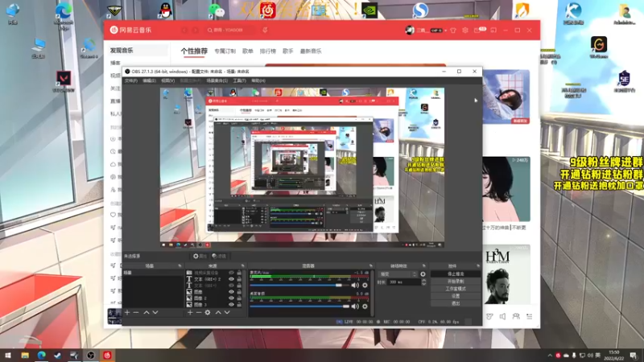This screenshot has height=362, width=644.
Task: Open 麦克风/Aux audio settings gear
Action: [x=365, y=286]
